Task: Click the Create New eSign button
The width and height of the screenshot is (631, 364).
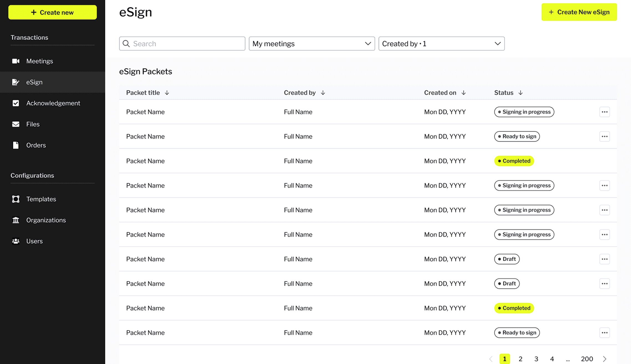Action: (579, 12)
